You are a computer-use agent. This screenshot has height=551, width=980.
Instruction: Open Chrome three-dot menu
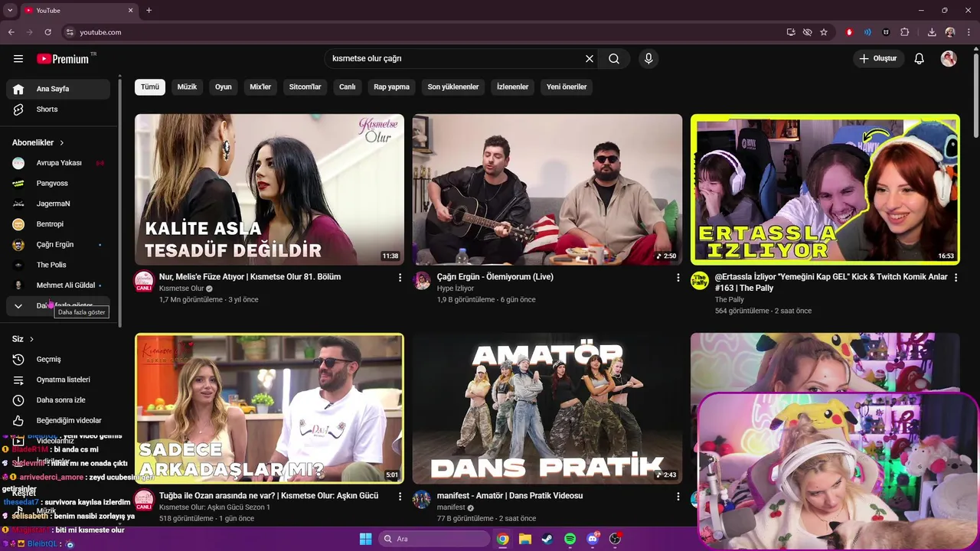(x=967, y=32)
